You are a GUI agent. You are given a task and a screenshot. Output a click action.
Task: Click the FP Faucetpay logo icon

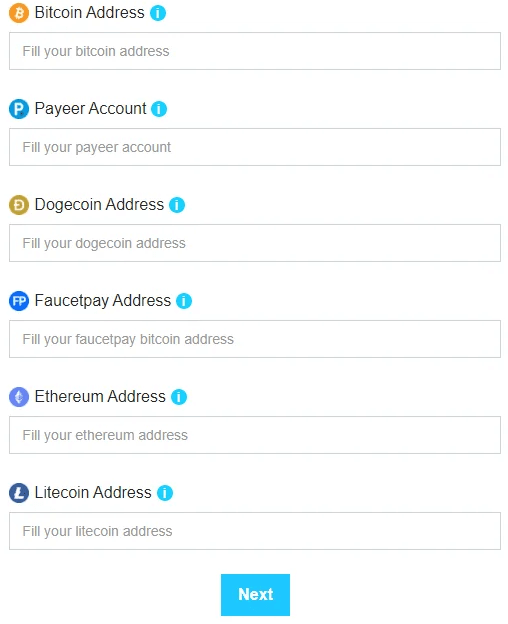(19, 301)
